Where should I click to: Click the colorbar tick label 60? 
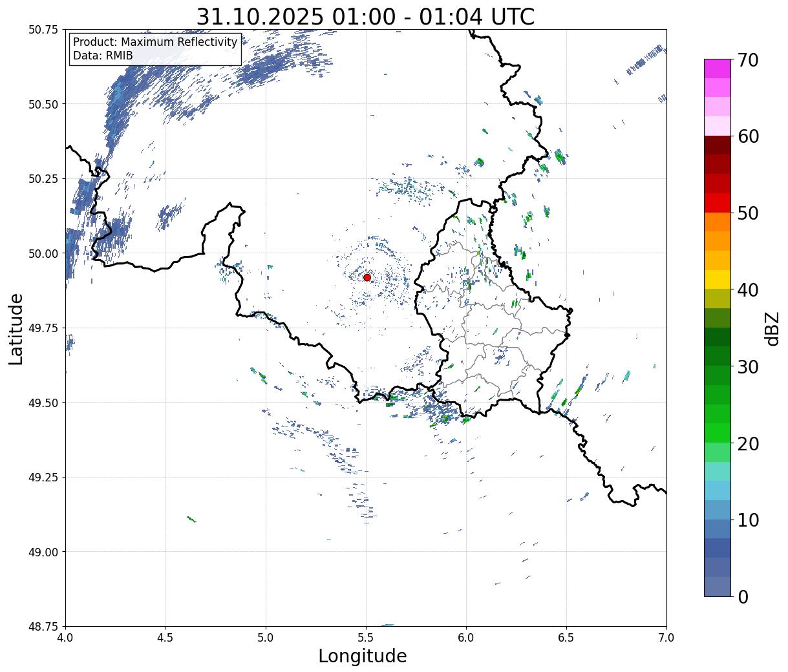[748, 136]
